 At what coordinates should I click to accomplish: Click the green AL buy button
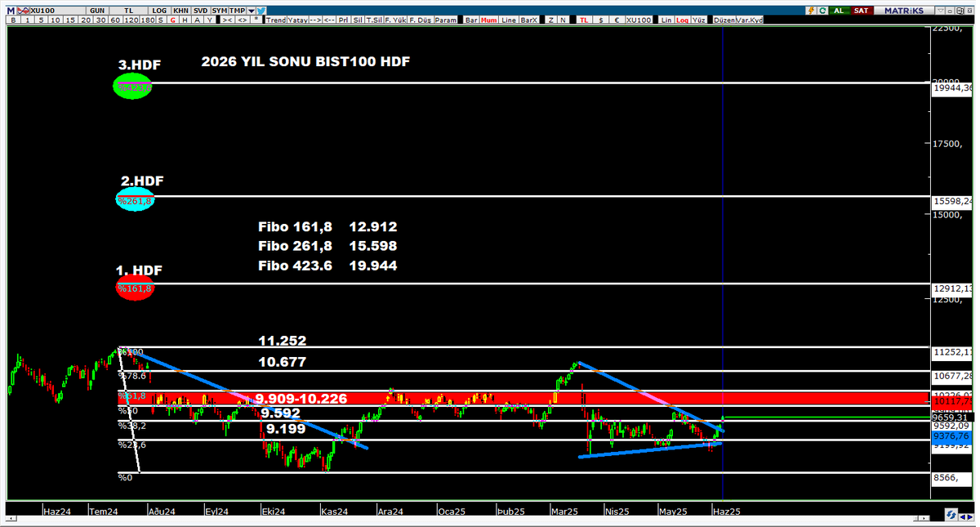[x=839, y=10]
